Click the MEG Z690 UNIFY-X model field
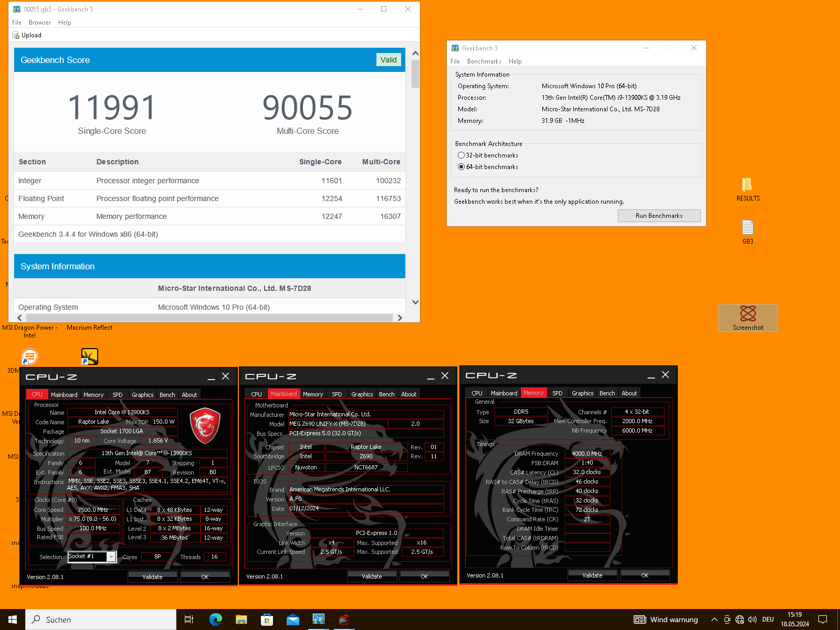The height and width of the screenshot is (630, 840). [x=338, y=424]
